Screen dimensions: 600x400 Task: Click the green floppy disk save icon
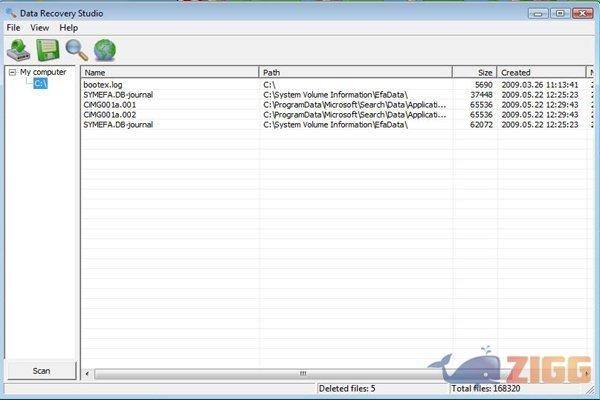(46, 49)
